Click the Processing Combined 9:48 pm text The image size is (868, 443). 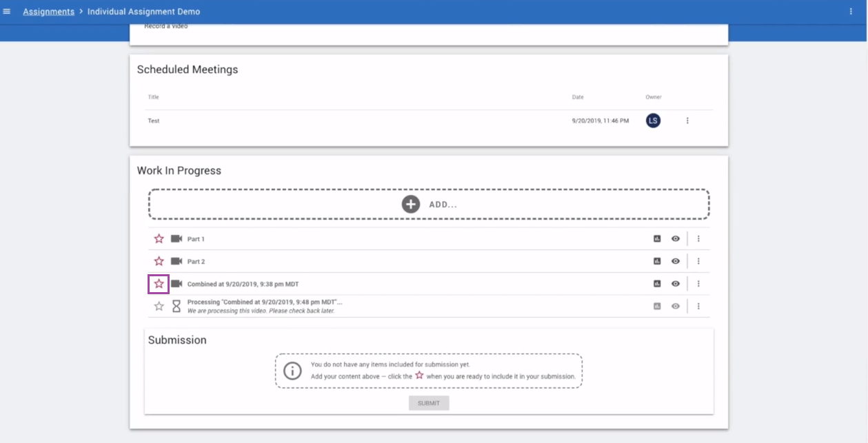click(x=265, y=302)
